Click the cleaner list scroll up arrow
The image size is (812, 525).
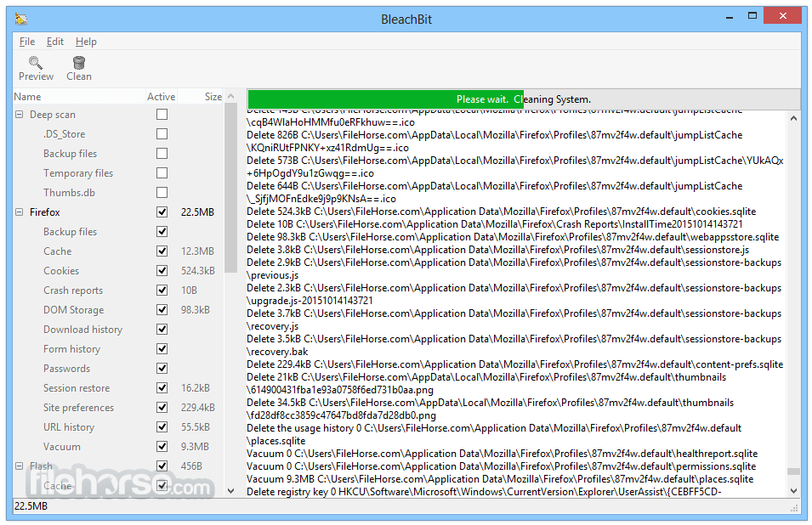coord(231,97)
